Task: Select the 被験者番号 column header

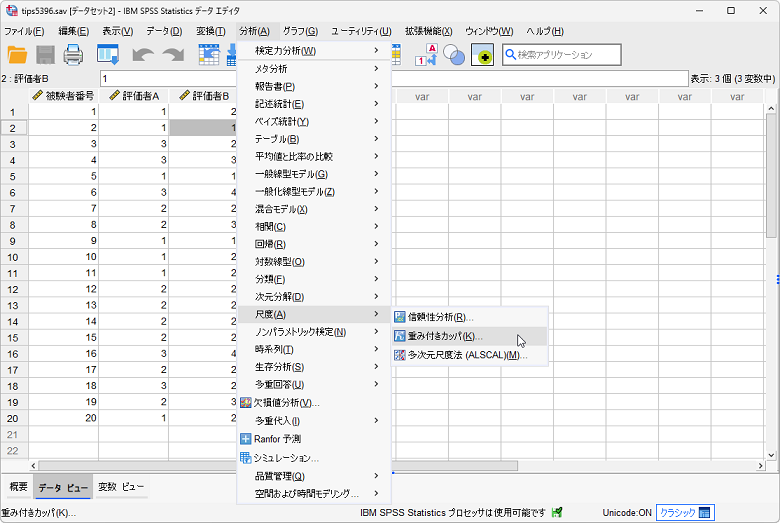Action: 64,96
